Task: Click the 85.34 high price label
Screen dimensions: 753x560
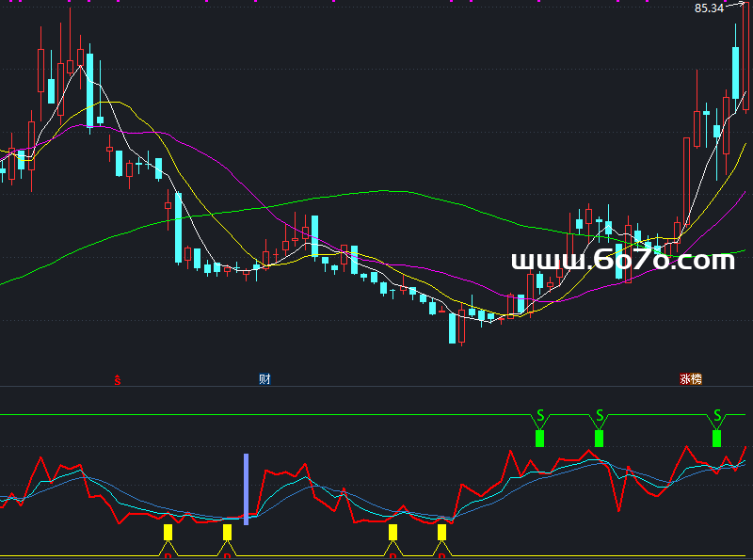Action: (709, 8)
